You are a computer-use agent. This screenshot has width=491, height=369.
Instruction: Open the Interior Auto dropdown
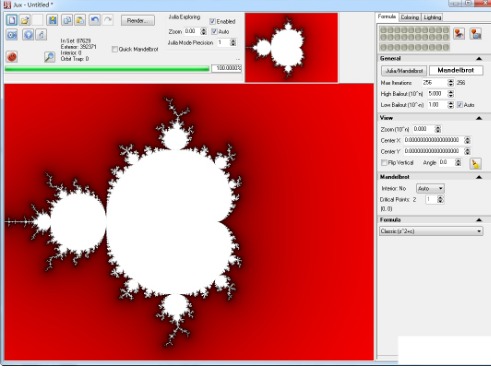(430, 188)
